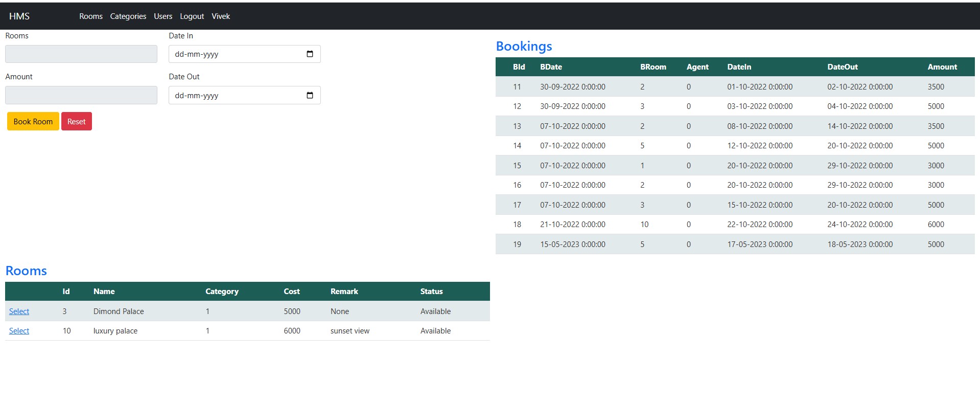Screen dimensions: 980x402
Task: Click booking ID 15 cell
Action: 517,166
